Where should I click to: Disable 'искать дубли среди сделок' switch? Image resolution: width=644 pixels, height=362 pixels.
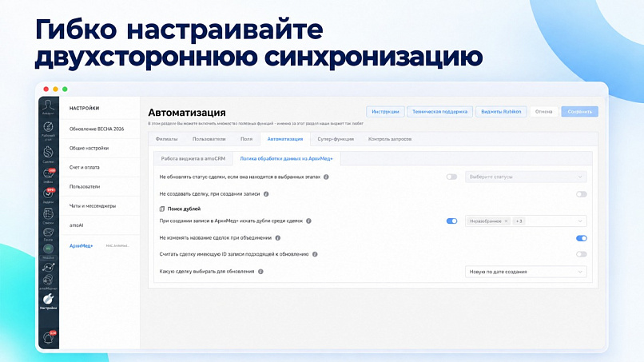click(451, 221)
